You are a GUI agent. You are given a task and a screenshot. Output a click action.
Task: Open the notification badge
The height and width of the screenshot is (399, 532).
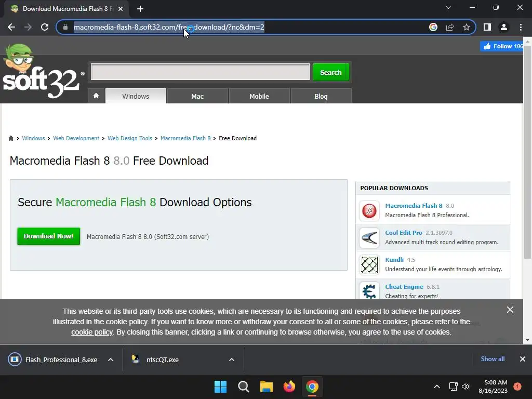coord(517,387)
